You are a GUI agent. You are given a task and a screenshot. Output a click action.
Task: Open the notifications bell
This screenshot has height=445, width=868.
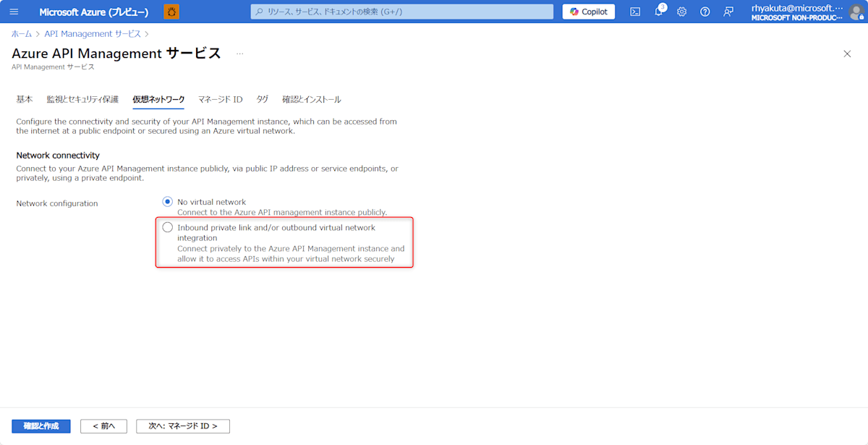coord(659,12)
